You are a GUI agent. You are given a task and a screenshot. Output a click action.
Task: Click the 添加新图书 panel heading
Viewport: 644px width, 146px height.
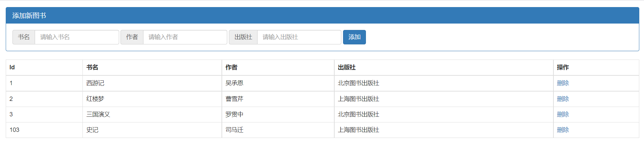323,15
